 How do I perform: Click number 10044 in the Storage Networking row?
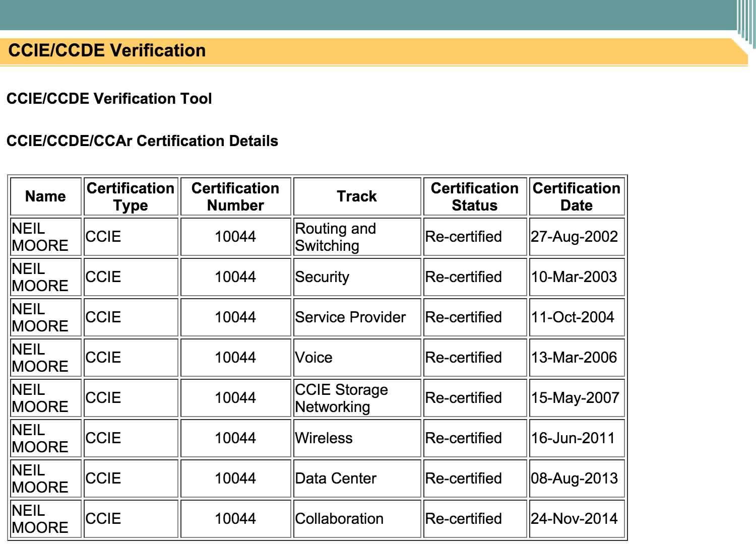coord(235,398)
